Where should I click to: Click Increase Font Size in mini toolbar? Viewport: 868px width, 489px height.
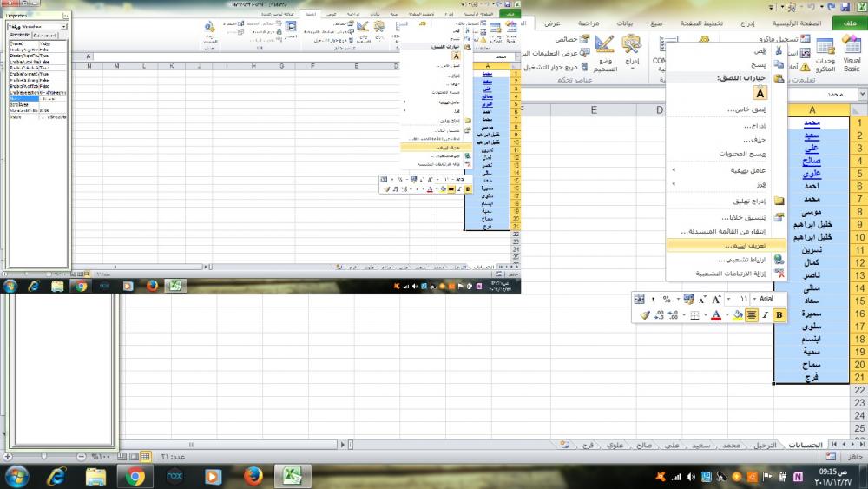716,299
